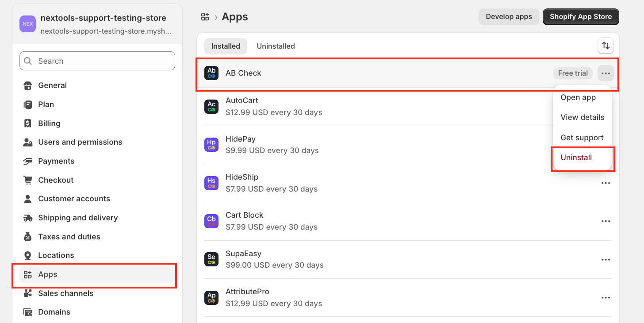This screenshot has height=323, width=644.
Task: Focus the Search input field
Action: coord(97,61)
